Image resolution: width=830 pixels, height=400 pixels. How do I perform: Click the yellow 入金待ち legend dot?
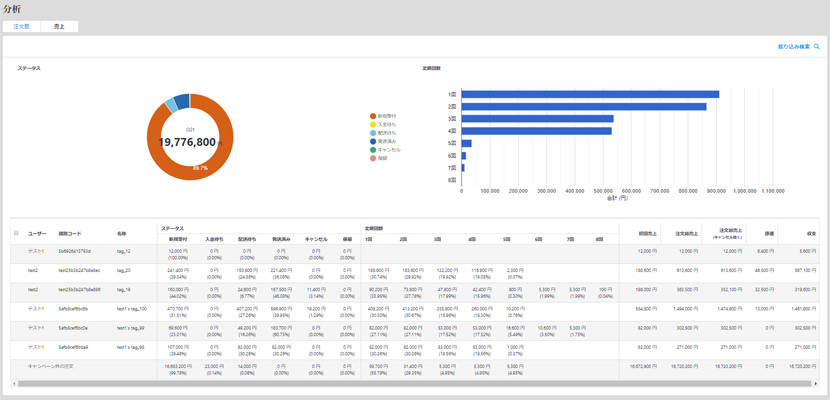point(373,124)
